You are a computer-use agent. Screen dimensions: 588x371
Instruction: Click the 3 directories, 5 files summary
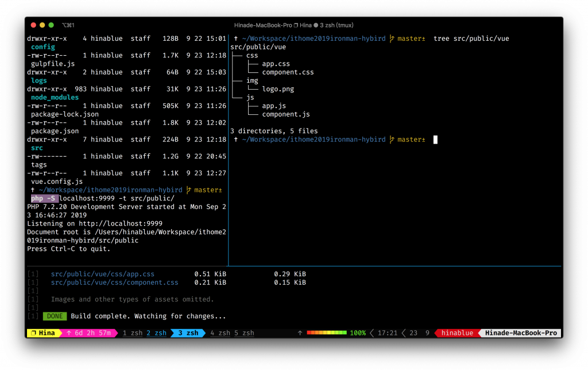[x=274, y=132]
